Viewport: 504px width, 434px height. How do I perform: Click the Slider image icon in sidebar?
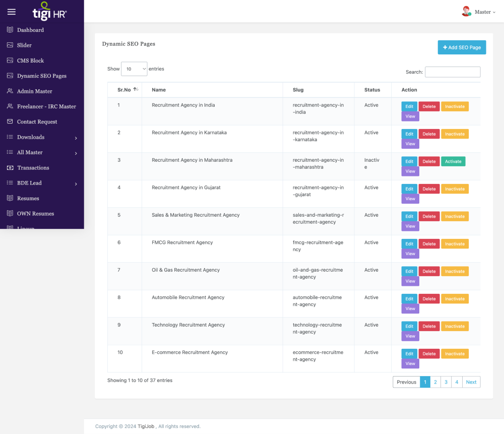click(x=10, y=45)
